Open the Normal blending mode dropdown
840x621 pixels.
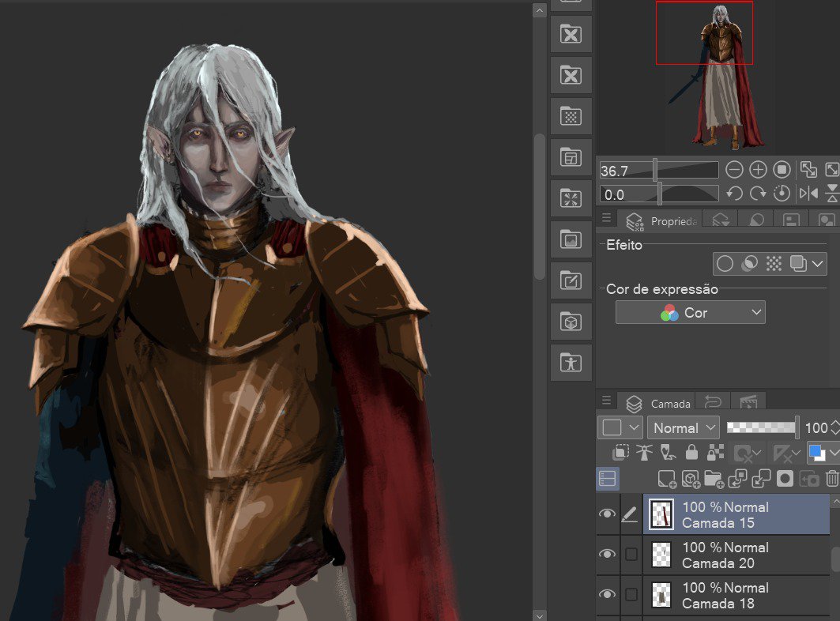click(x=684, y=427)
